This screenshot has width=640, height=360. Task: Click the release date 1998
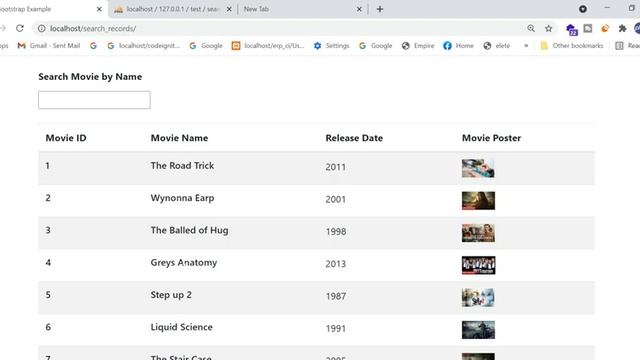(336, 231)
